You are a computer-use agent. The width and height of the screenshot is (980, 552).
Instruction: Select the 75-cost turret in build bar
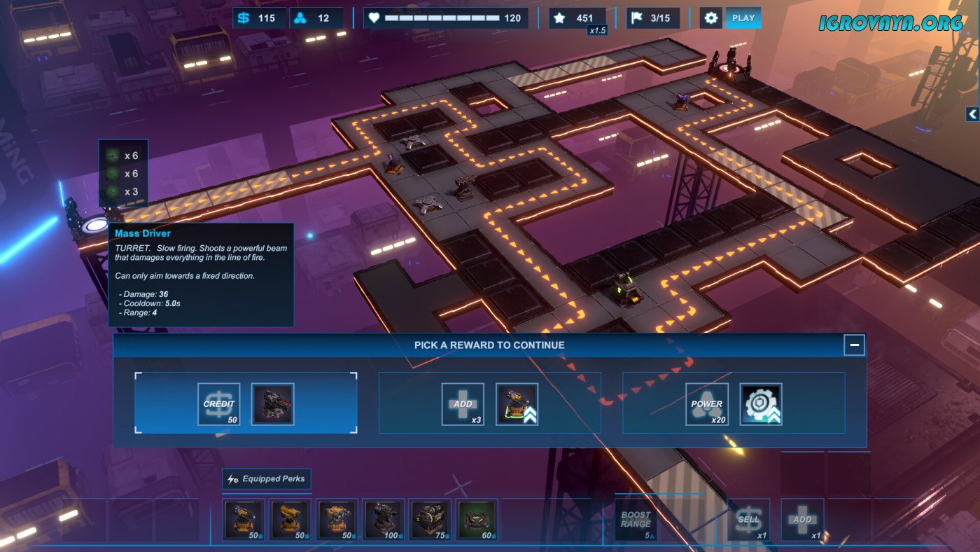pos(430,520)
